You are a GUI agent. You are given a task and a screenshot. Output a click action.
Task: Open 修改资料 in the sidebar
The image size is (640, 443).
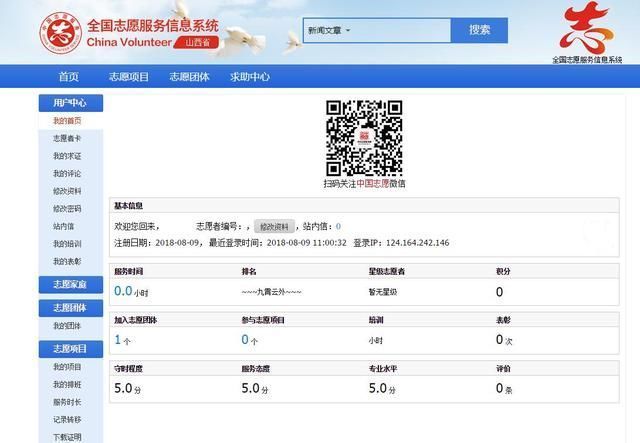[67, 191]
